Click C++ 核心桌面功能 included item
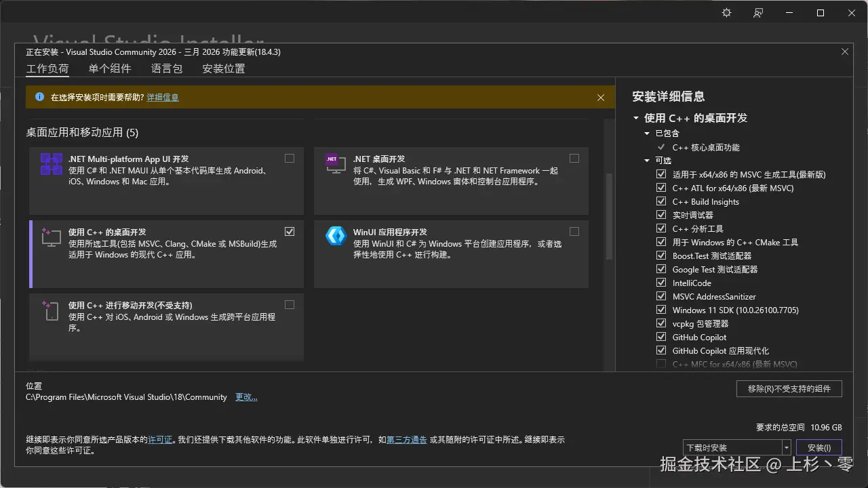 coord(706,147)
